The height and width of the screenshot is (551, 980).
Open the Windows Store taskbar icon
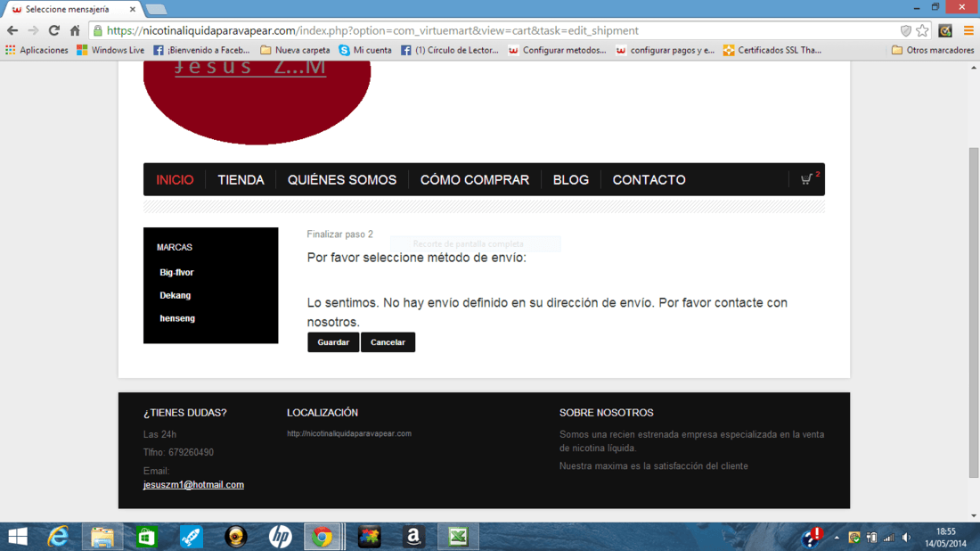(x=147, y=537)
